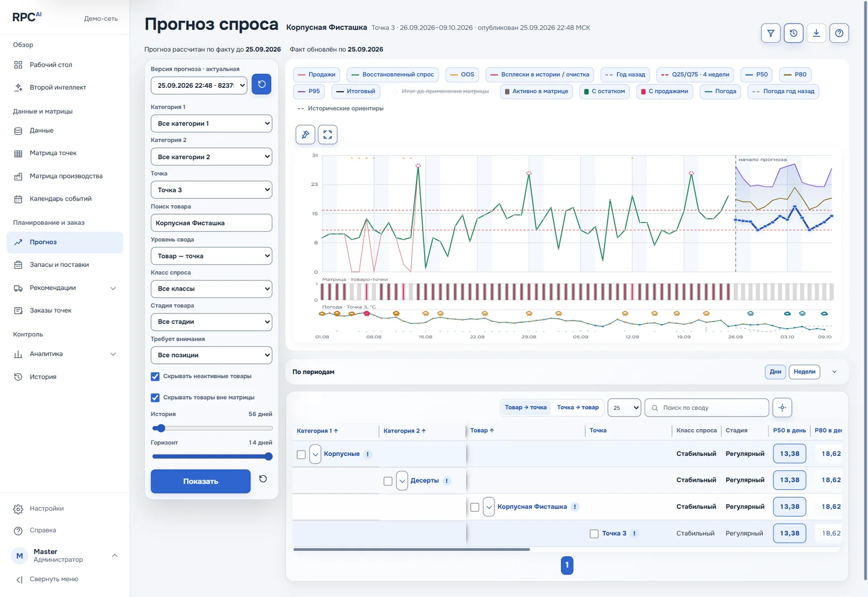
Task: Switch to Дни period view
Action: [x=776, y=372]
